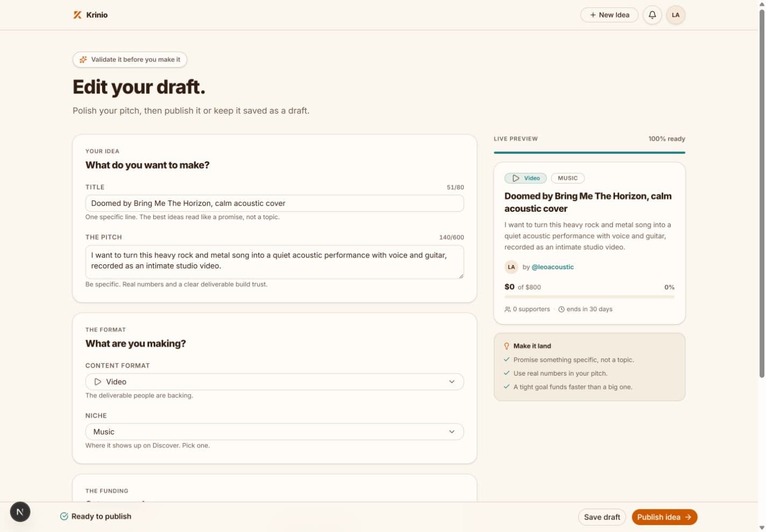Open the Next.js dev tools badge
Screen dimensions: 766x532
click(x=20, y=512)
